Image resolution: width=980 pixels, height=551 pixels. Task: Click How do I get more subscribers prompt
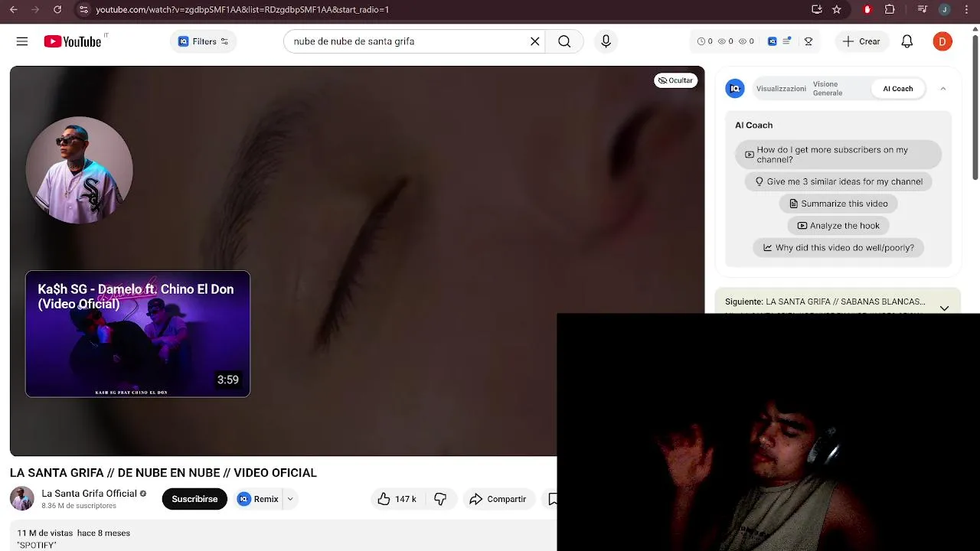(x=838, y=155)
